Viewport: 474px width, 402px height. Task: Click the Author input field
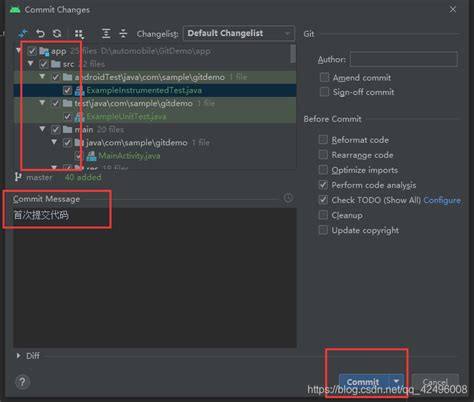[404, 59]
